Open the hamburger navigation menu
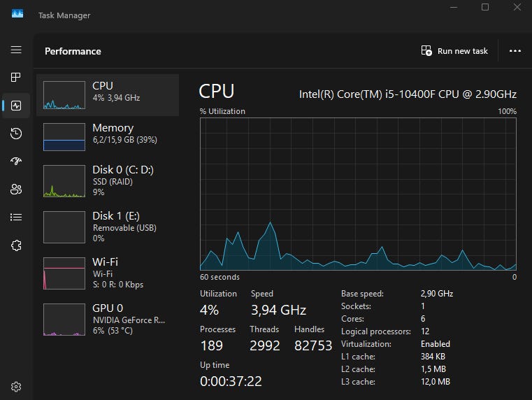532x400 pixels. point(16,50)
